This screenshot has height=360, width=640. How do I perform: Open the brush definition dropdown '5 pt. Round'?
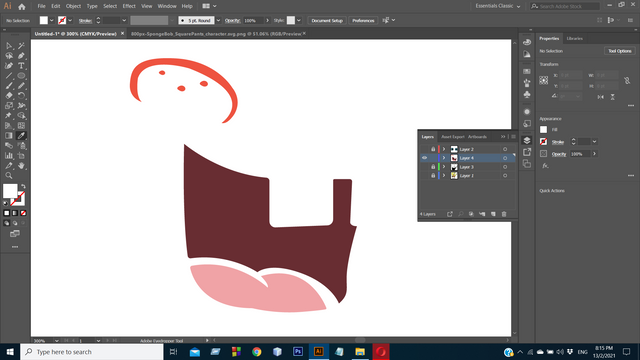click(x=218, y=20)
